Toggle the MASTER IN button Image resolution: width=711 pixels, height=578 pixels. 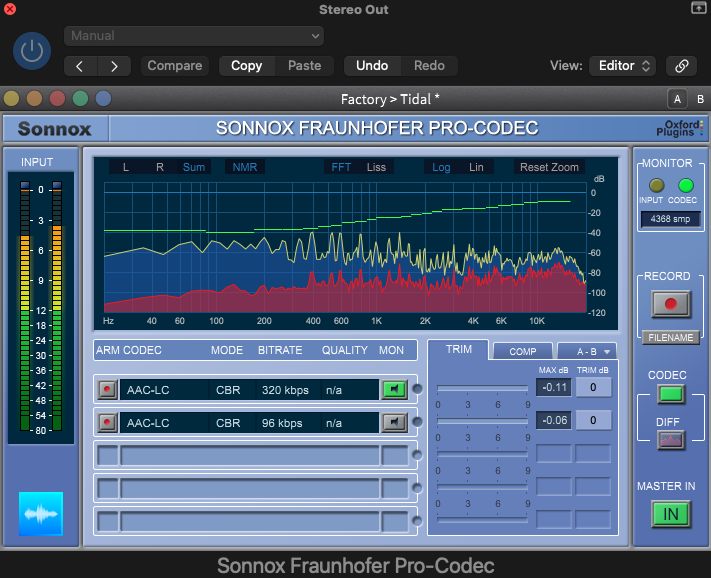pos(671,514)
